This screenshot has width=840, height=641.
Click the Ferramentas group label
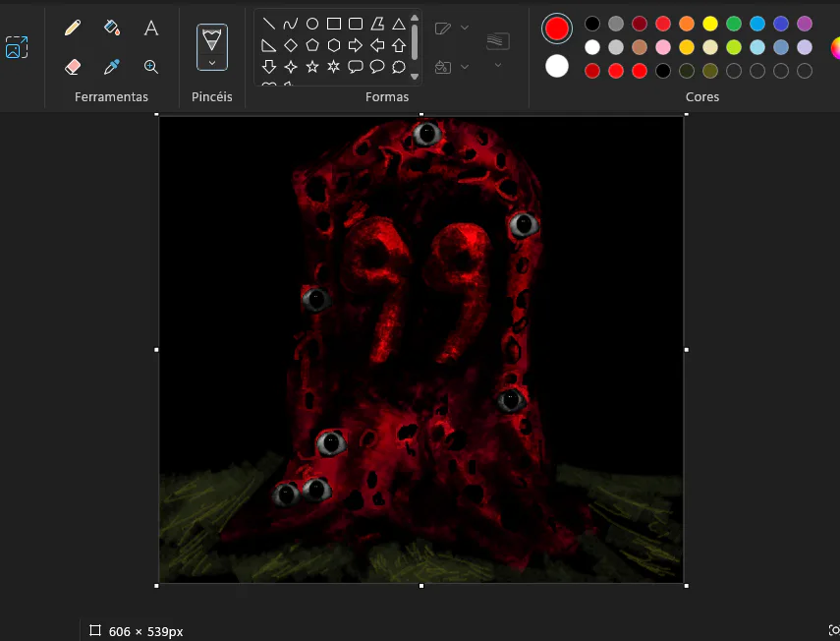tap(111, 97)
